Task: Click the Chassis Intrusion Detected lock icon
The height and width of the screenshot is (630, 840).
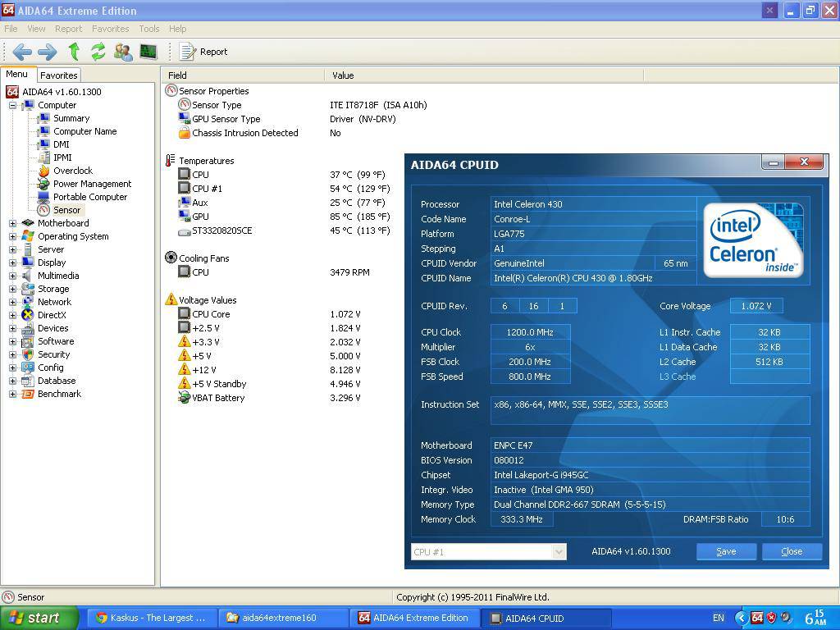Action: click(x=185, y=132)
